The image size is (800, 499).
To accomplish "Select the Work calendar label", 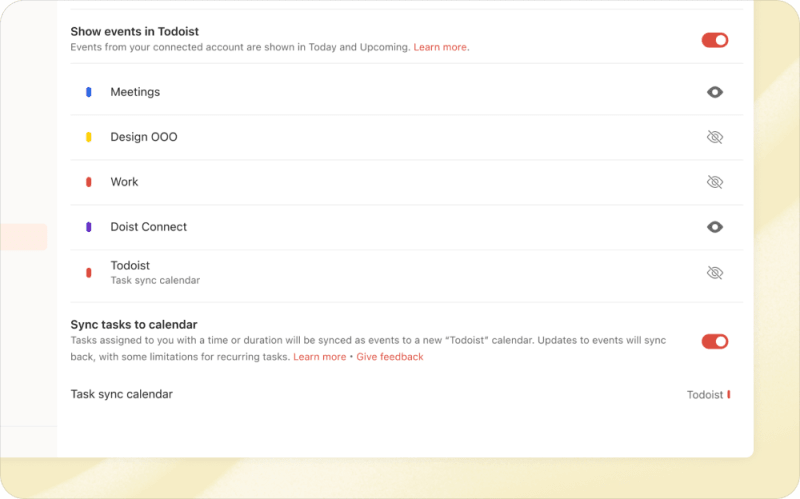I will point(124,182).
